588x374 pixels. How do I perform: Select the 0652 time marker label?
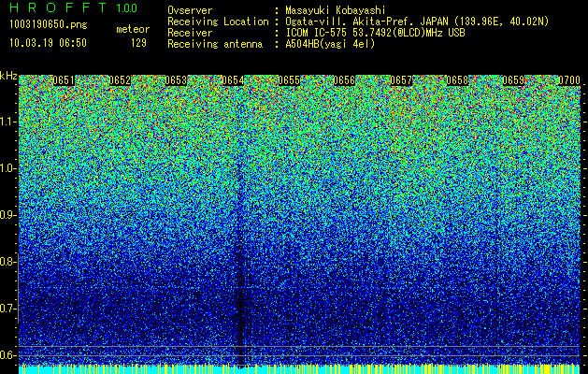click(x=120, y=80)
